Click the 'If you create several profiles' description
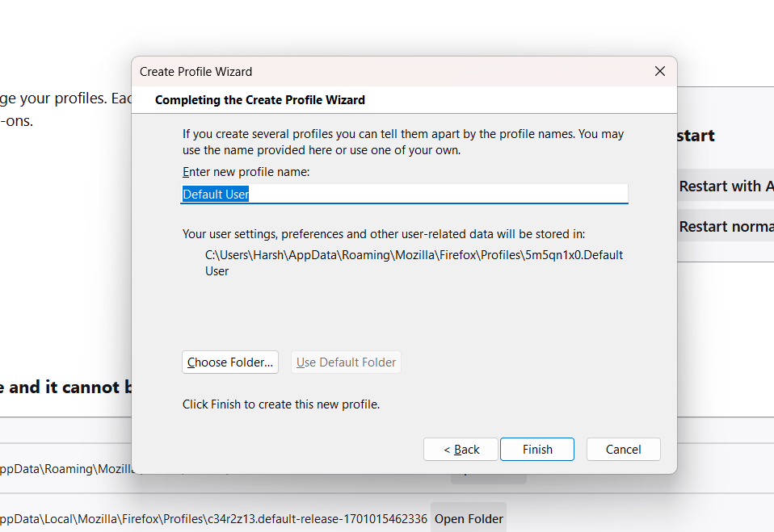The height and width of the screenshot is (532, 774). click(402, 142)
